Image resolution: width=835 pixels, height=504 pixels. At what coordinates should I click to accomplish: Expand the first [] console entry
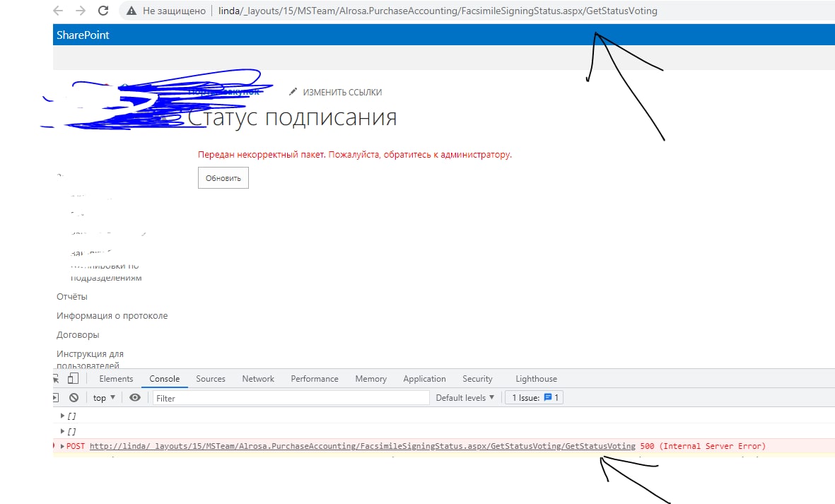62,416
